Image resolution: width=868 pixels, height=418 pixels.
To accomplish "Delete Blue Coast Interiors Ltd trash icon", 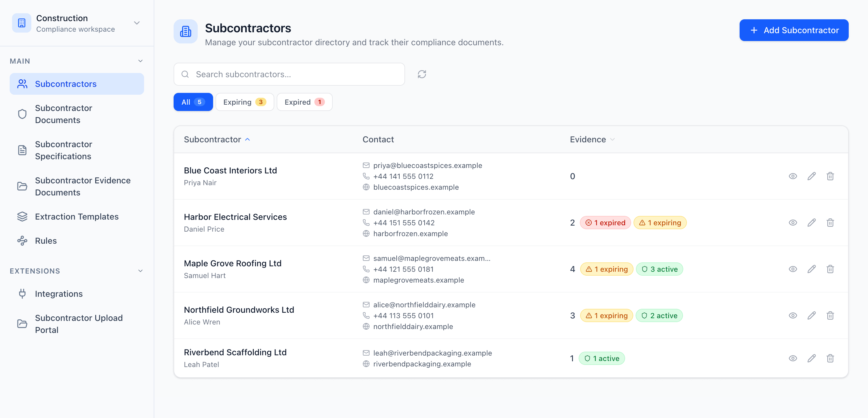I will click(830, 176).
